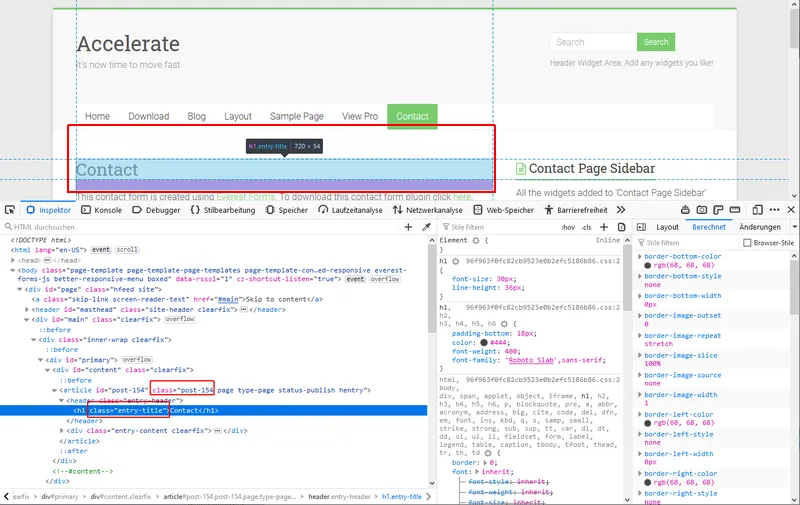
Task: Click the overflow badge on div#main
Action: click(x=180, y=319)
